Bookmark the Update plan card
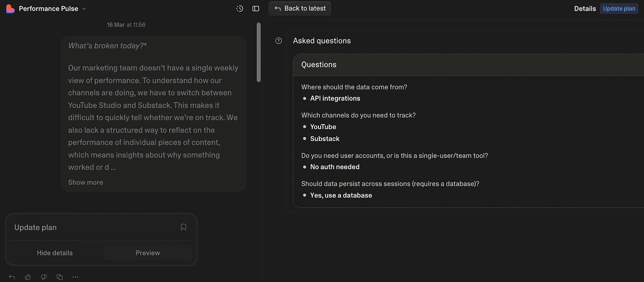 pyautogui.click(x=184, y=227)
